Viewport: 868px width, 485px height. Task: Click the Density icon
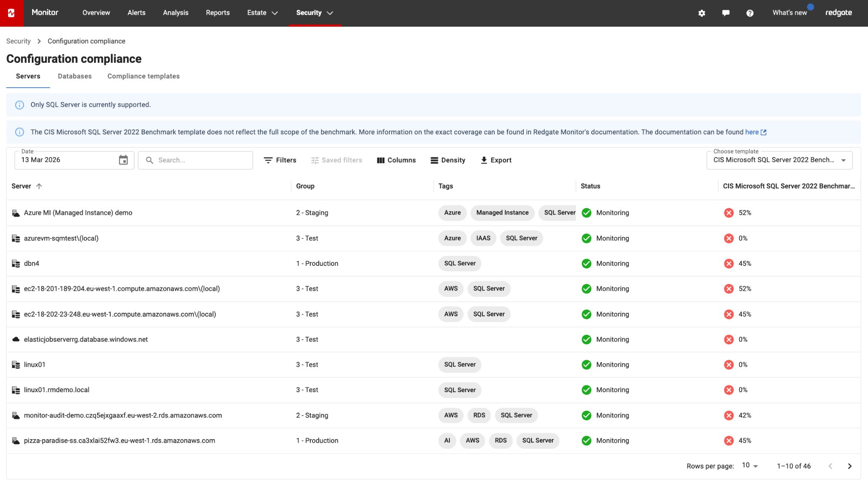434,160
